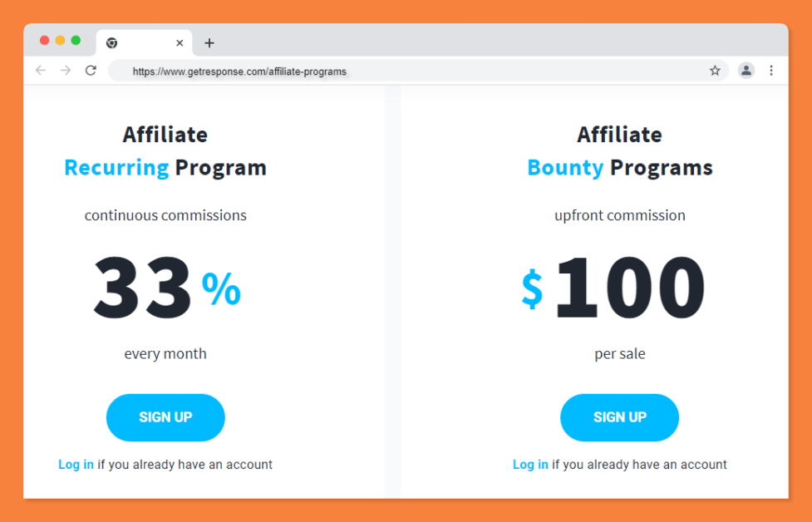Close the current browser tab
The image size is (812, 522).
click(180, 43)
